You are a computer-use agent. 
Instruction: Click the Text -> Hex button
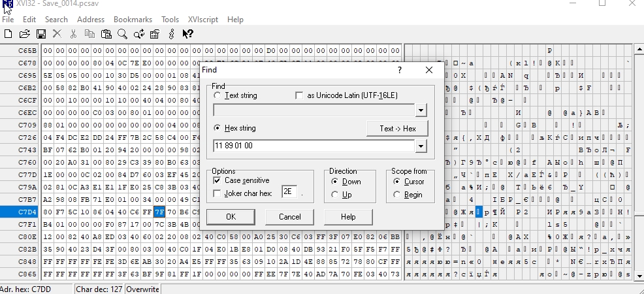point(398,129)
